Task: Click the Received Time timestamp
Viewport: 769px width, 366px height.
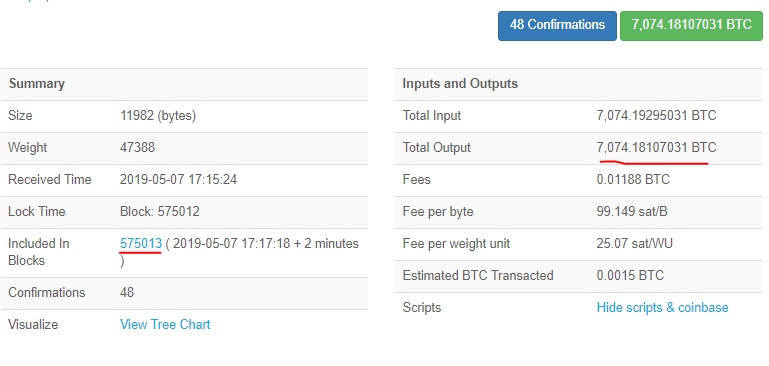Action: (179, 180)
